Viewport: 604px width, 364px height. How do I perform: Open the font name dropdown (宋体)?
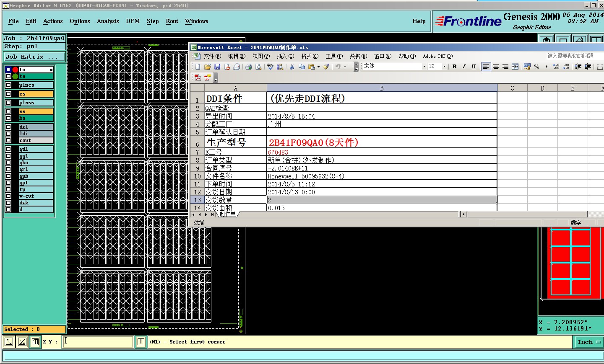[424, 67]
